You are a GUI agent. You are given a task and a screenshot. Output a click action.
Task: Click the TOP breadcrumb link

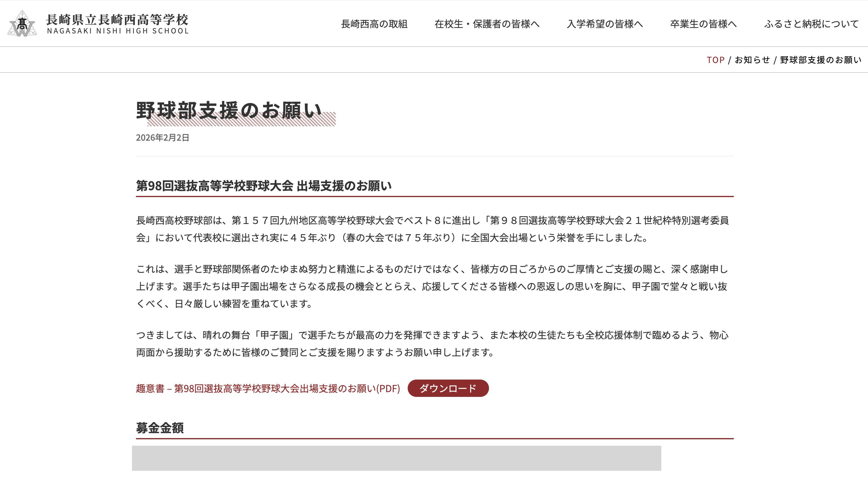(715, 60)
